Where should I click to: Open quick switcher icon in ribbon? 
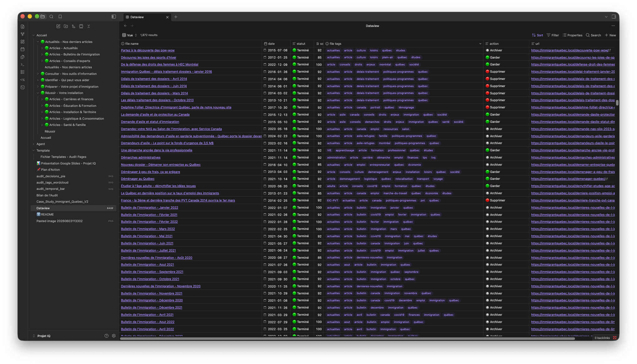pos(23,27)
